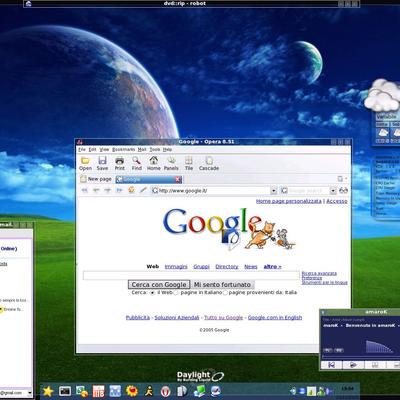Click the Tile windows icon in Opera
Image resolution: width=400 pixels, height=400 pixels.
coord(189,161)
